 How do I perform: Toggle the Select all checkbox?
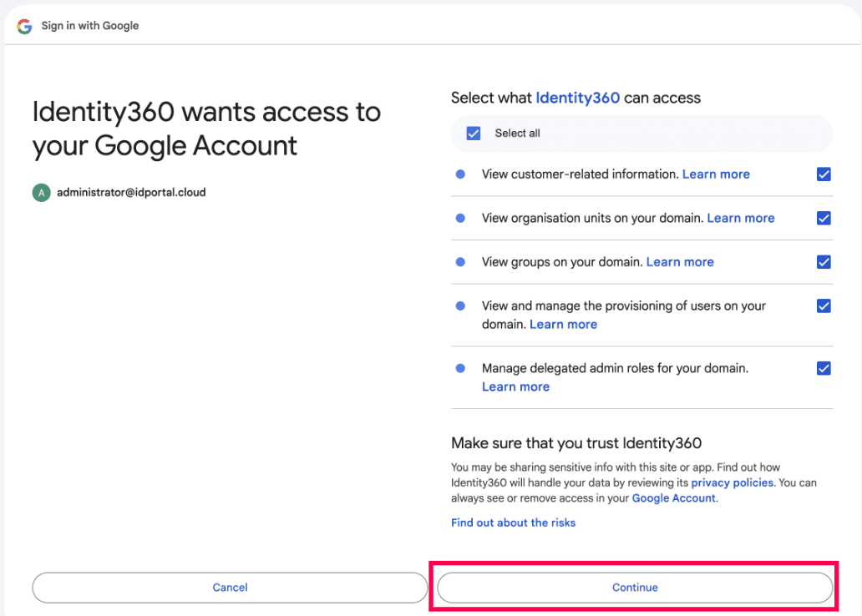pos(474,134)
